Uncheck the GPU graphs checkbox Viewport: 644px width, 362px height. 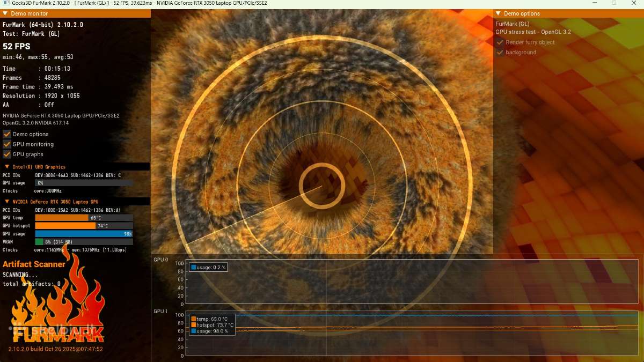coord(7,154)
